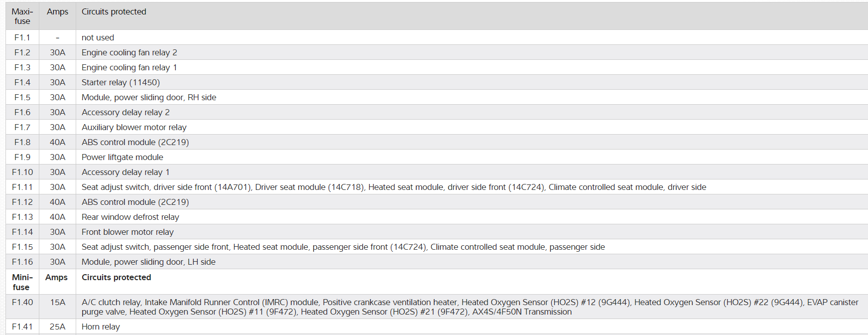Screen dimensions: 868x335
Task: Click 'Engine cooling fan relay 2' entry
Action: 129,52
